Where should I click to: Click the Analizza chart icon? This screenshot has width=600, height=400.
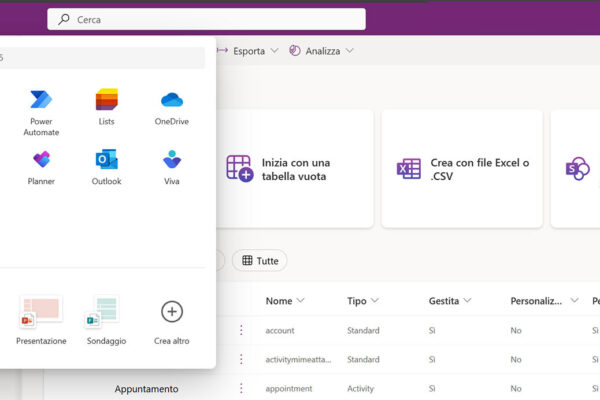[x=295, y=51]
